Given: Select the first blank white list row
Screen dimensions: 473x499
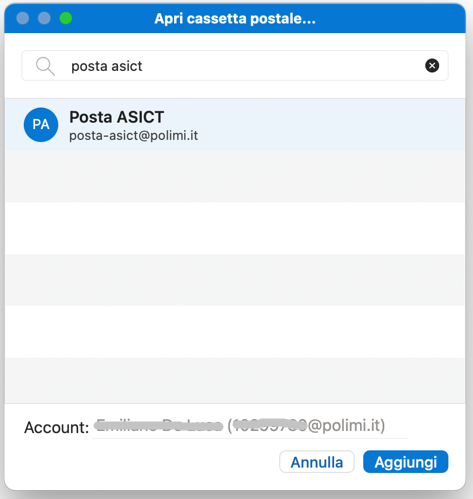Looking at the screenshot, I should pos(235,228).
